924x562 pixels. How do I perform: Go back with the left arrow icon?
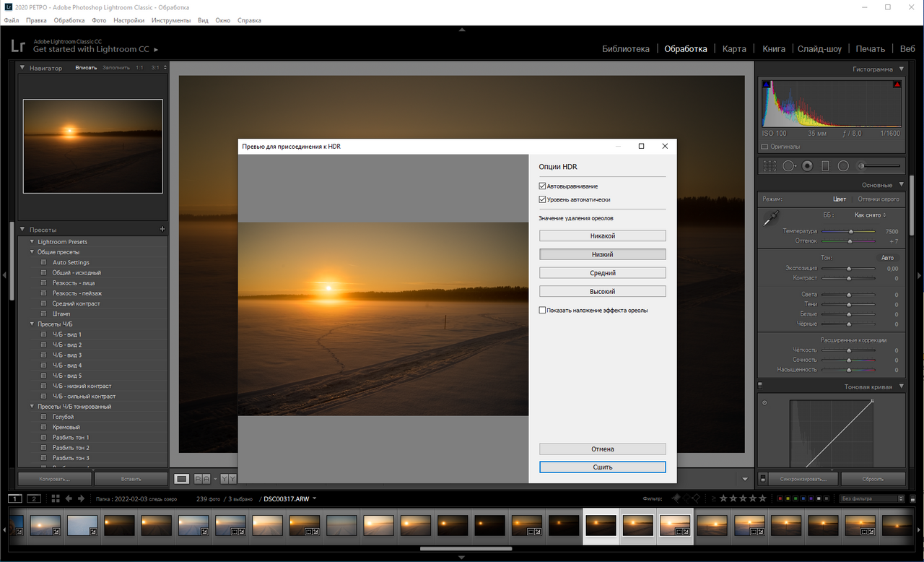[69, 498]
